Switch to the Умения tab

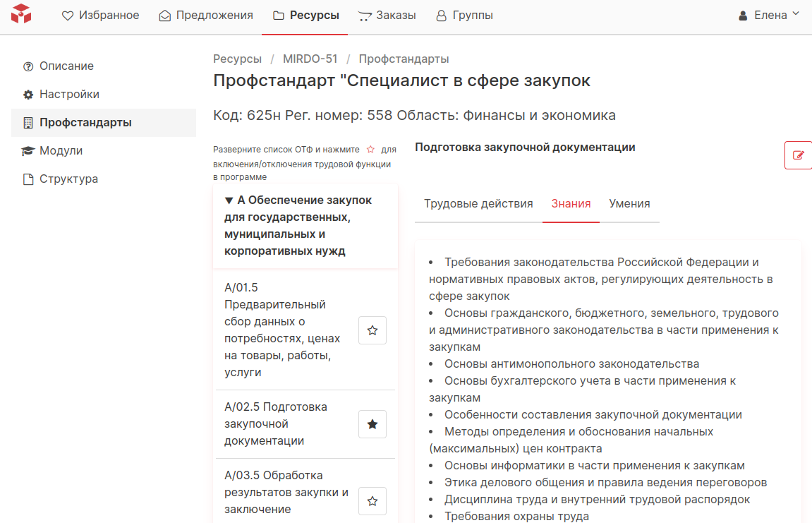[x=629, y=204]
